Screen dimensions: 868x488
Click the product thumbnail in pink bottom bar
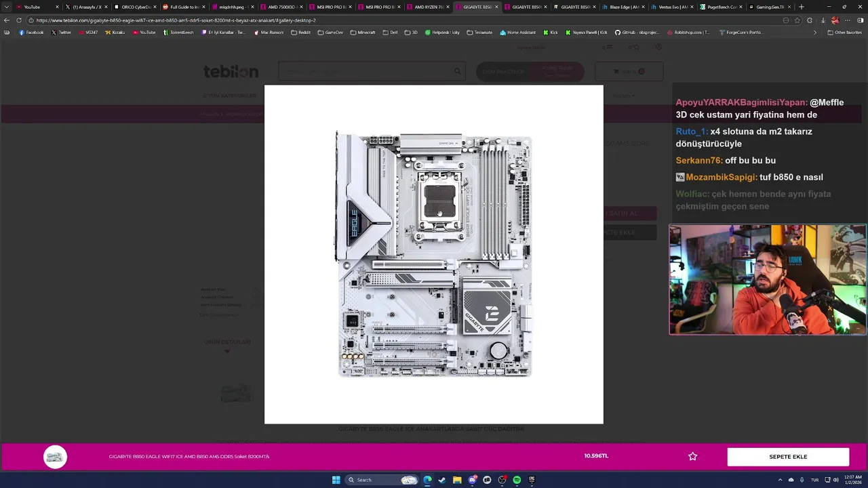point(56,457)
